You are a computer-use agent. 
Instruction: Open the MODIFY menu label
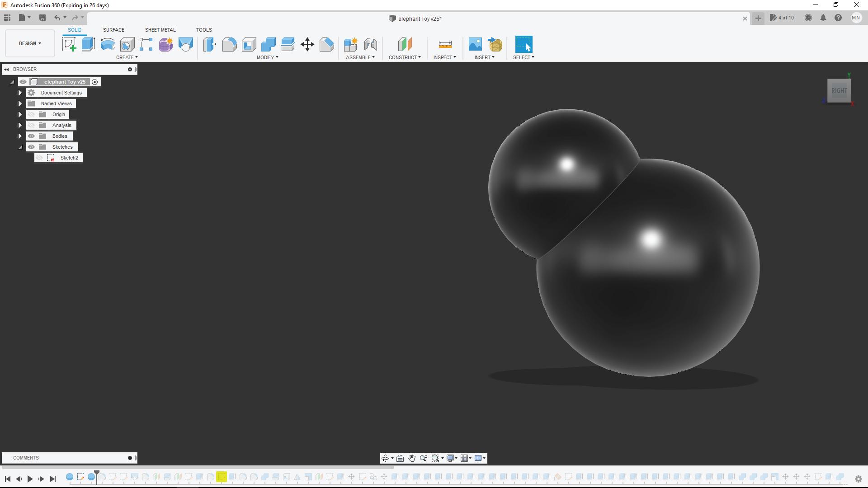coord(267,57)
